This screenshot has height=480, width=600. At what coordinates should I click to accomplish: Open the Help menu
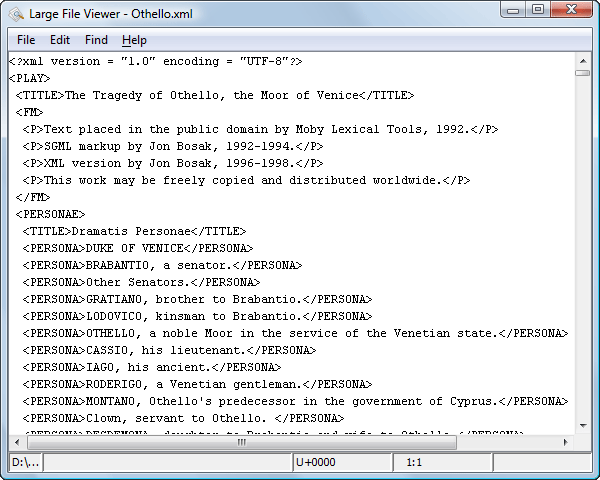134,40
